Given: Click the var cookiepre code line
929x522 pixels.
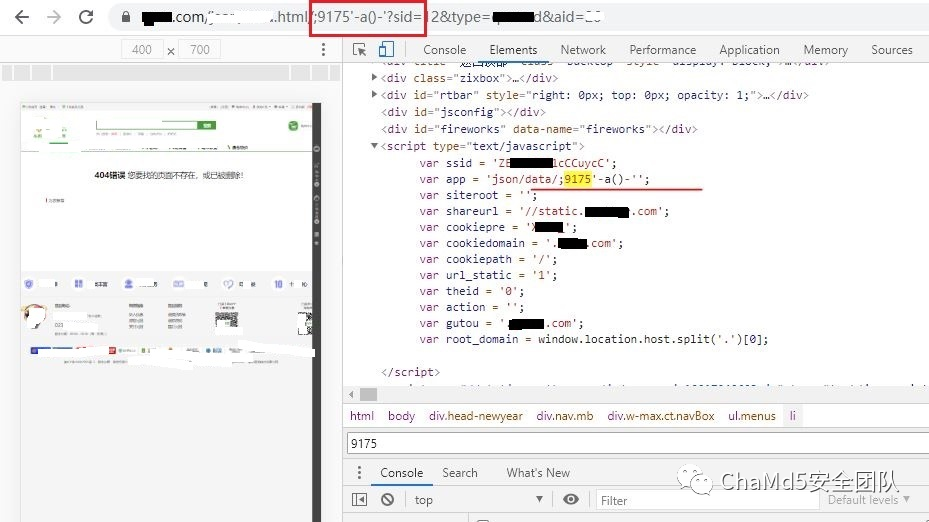Looking at the screenshot, I should (x=498, y=227).
